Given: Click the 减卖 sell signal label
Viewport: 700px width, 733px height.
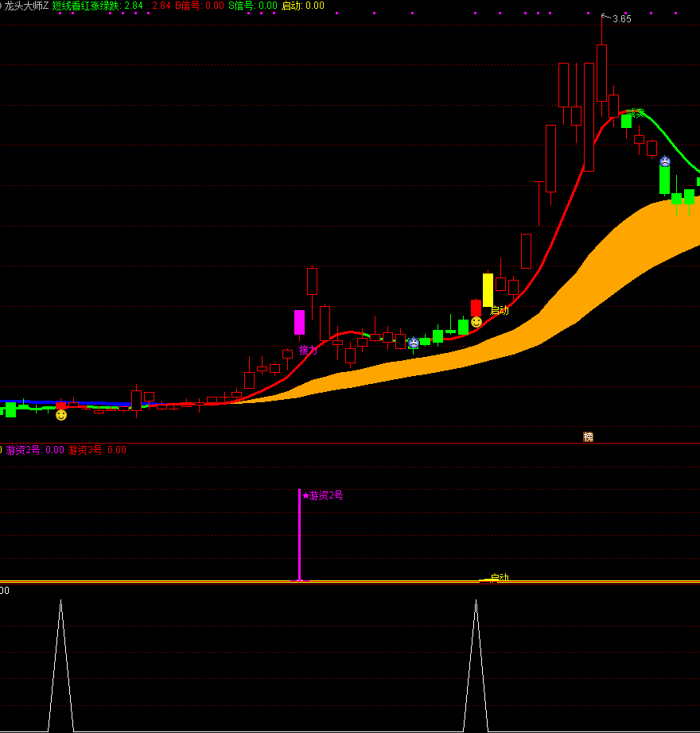Looking at the screenshot, I should click(x=634, y=113).
